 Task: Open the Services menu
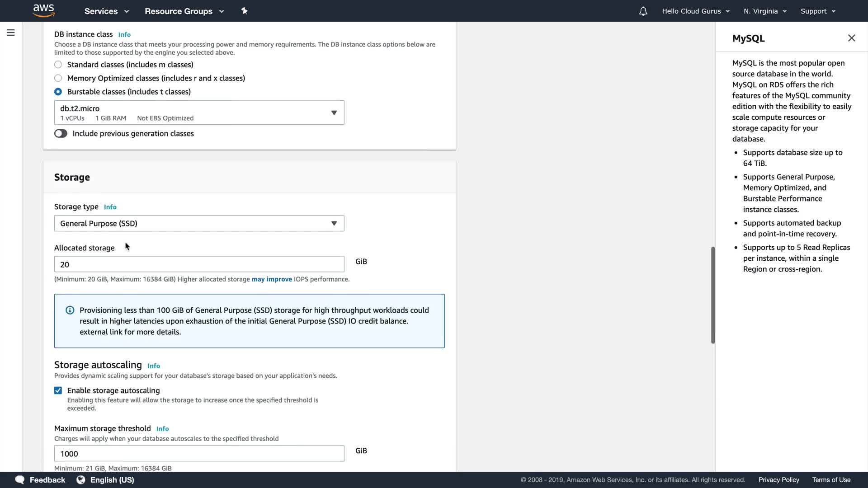click(107, 11)
